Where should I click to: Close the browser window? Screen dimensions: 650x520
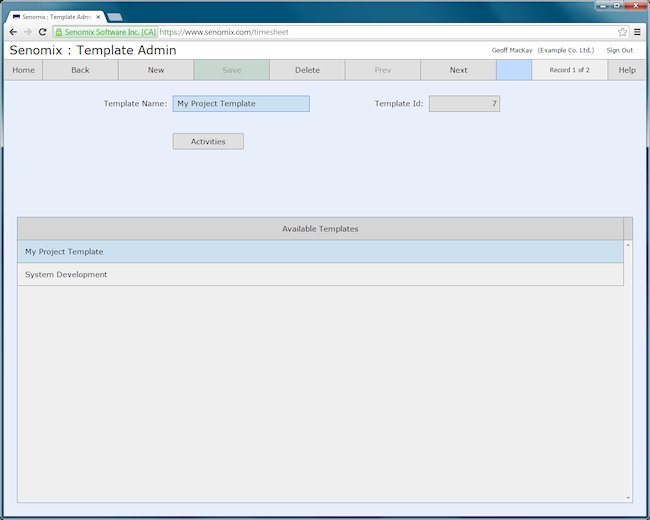(635, 6)
